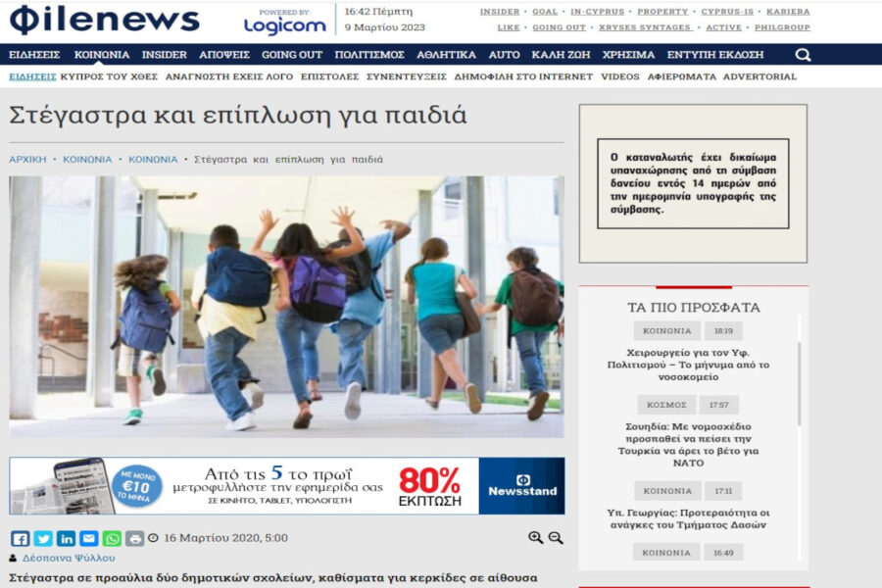This screenshot has height=588, width=882.
Task: Share article via email icon
Action: coord(89,538)
